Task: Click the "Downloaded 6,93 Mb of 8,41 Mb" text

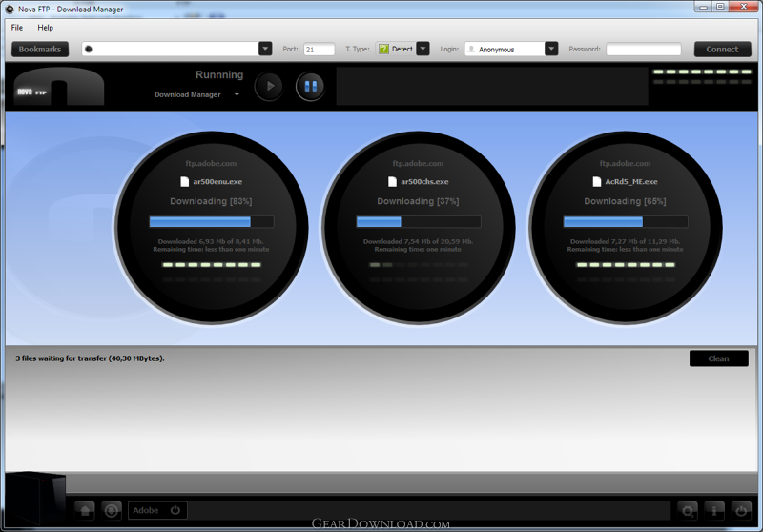Action: (x=211, y=241)
